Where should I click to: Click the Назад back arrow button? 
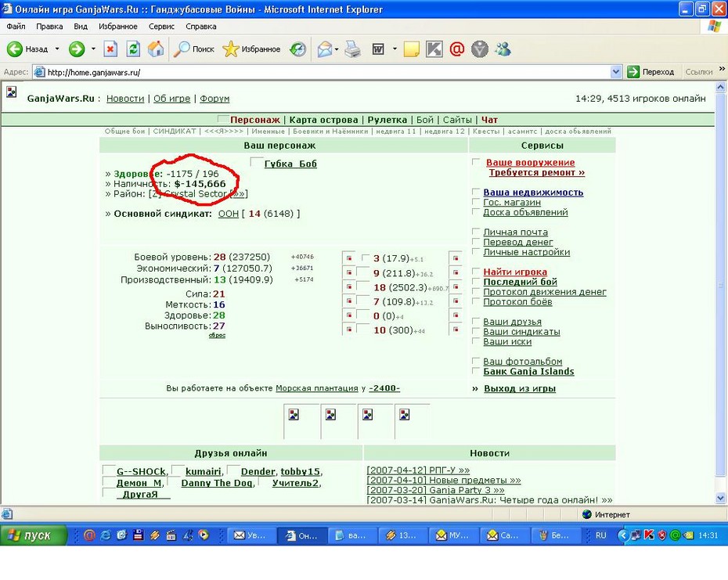click(x=27, y=49)
